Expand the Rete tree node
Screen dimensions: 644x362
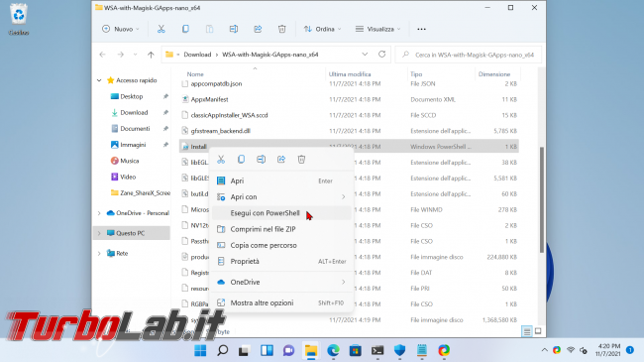click(99, 254)
